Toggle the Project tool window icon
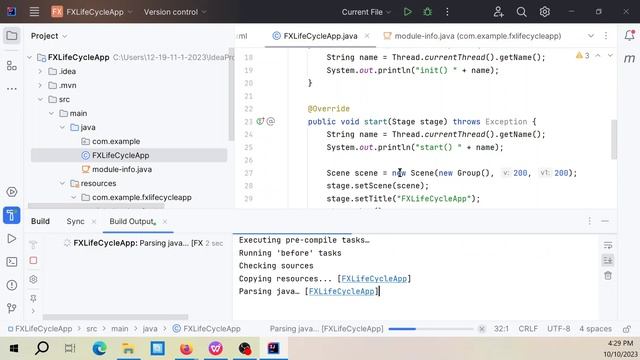640x360 pixels. click(12, 36)
